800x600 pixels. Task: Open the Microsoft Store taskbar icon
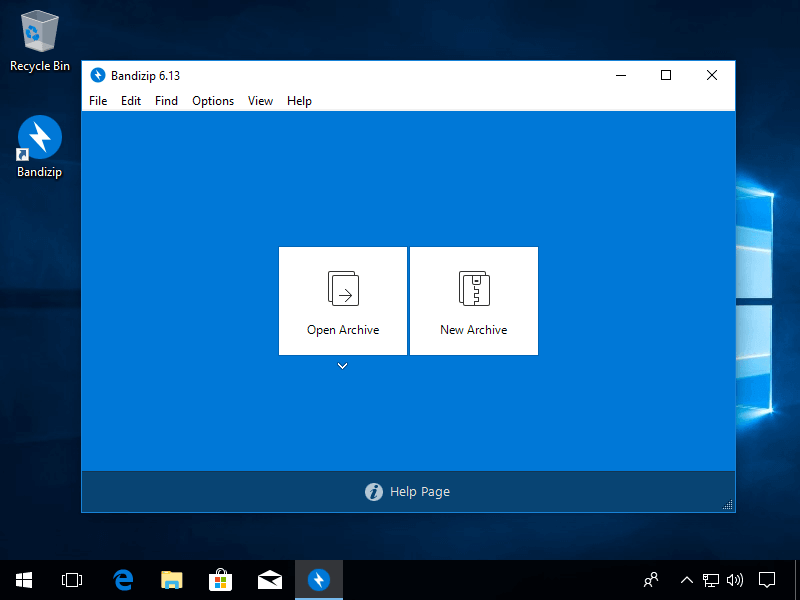click(220, 580)
